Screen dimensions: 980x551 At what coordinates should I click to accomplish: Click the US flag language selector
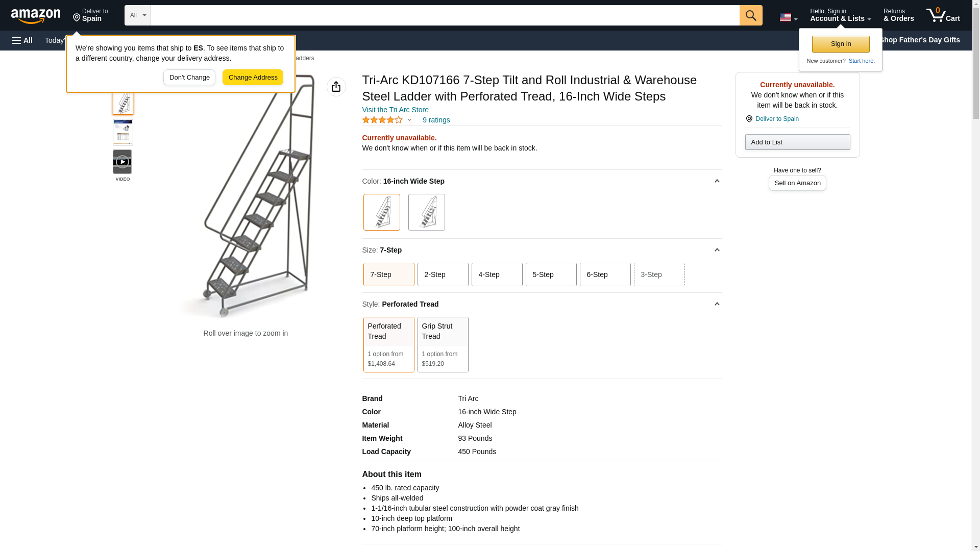pos(788,17)
